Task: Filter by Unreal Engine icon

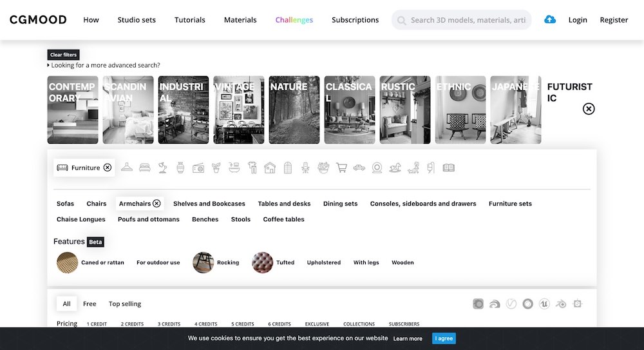Action: (x=544, y=304)
